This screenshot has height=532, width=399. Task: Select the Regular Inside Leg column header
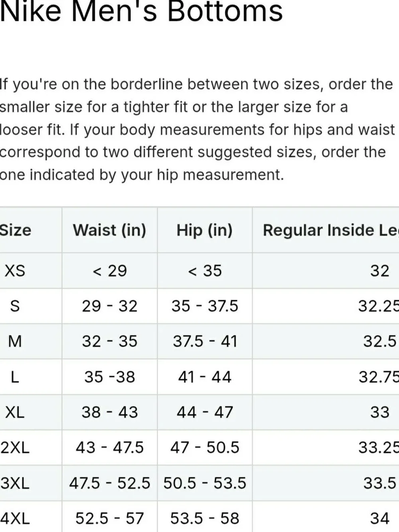[330, 230]
